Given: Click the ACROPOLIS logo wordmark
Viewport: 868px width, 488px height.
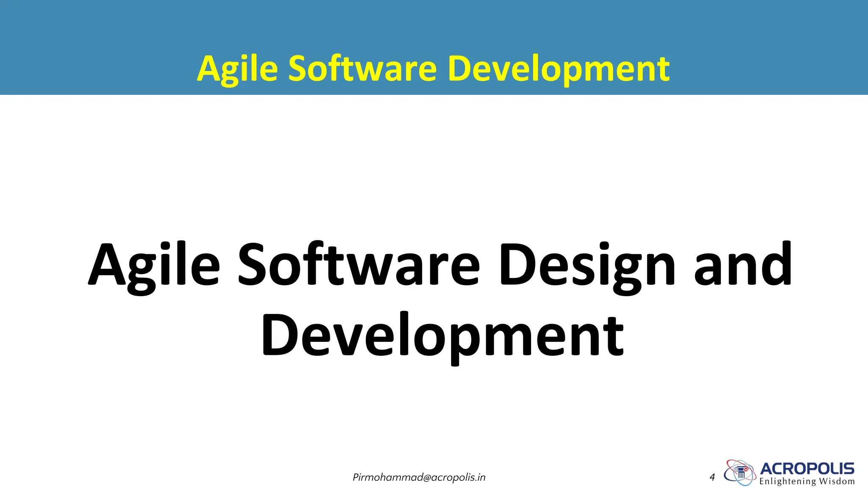Looking at the screenshot, I should coord(807,469).
